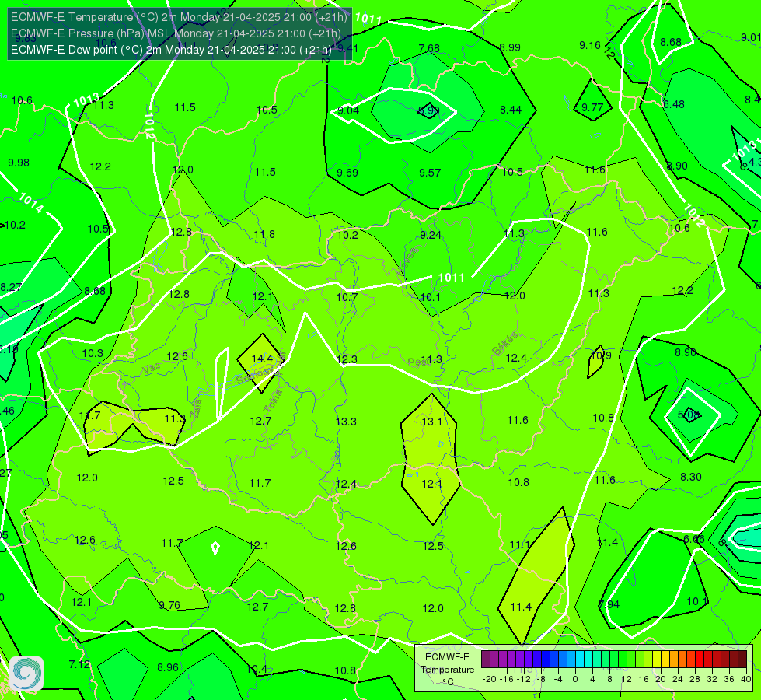
Task: Click the 9.16 temperature value
Action: click(590, 45)
